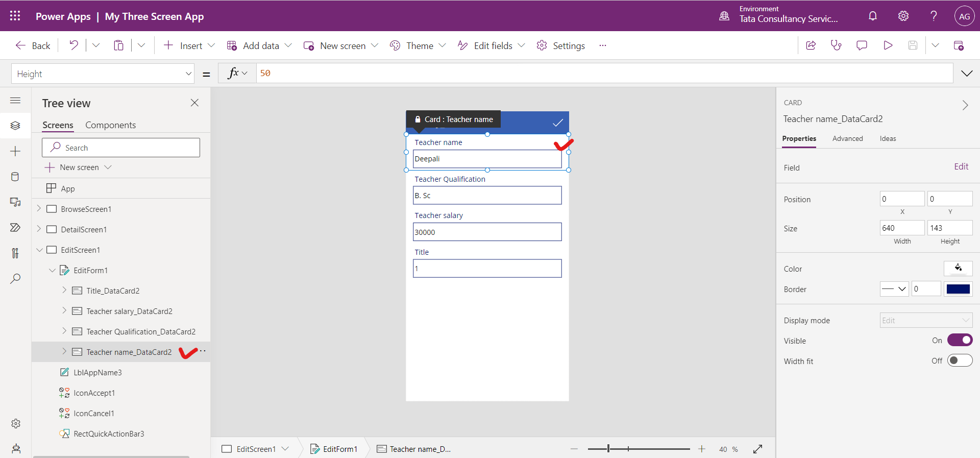The image size is (980, 458).
Task: Open notifications bell
Action: tap(873, 16)
